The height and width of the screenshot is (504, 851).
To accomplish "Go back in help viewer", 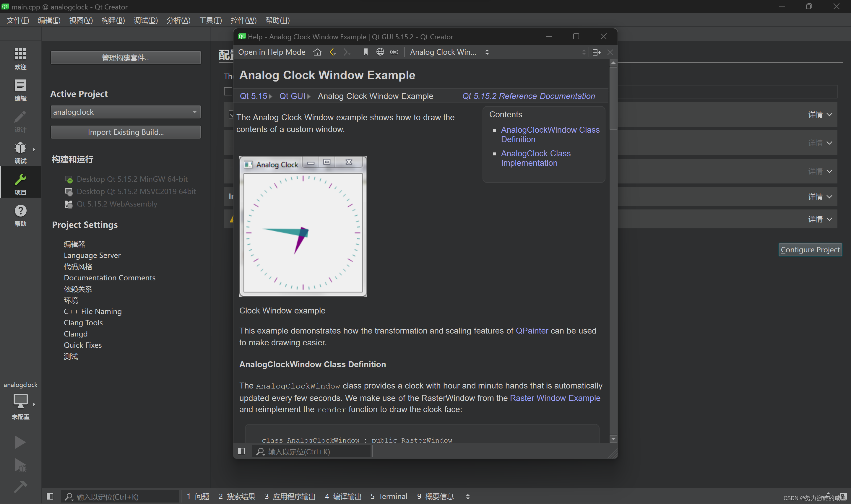I will coord(332,52).
